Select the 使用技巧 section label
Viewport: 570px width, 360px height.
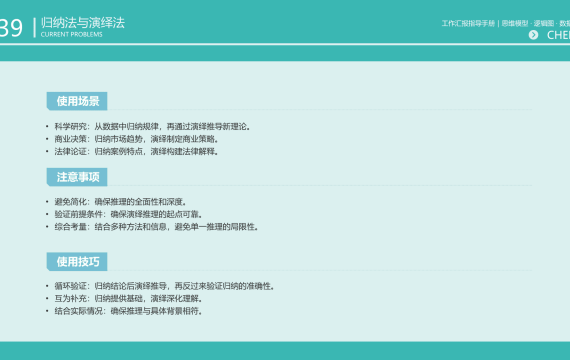[77, 261]
